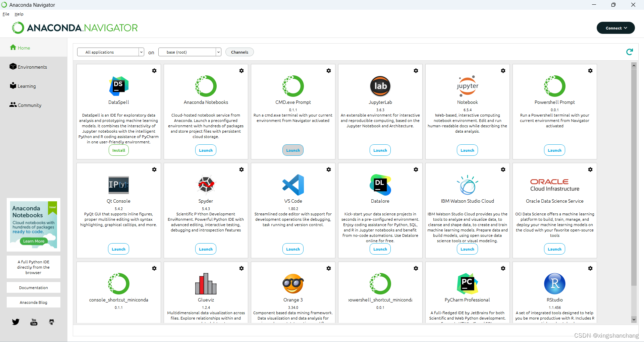Open the CMD.exe Prompt tile gear options

329,71
